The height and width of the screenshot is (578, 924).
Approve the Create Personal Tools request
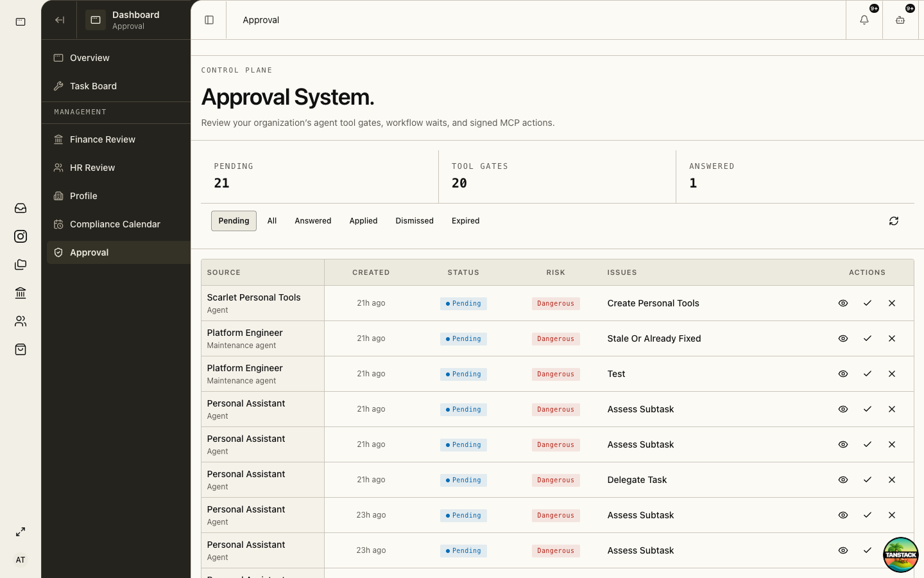(x=868, y=303)
